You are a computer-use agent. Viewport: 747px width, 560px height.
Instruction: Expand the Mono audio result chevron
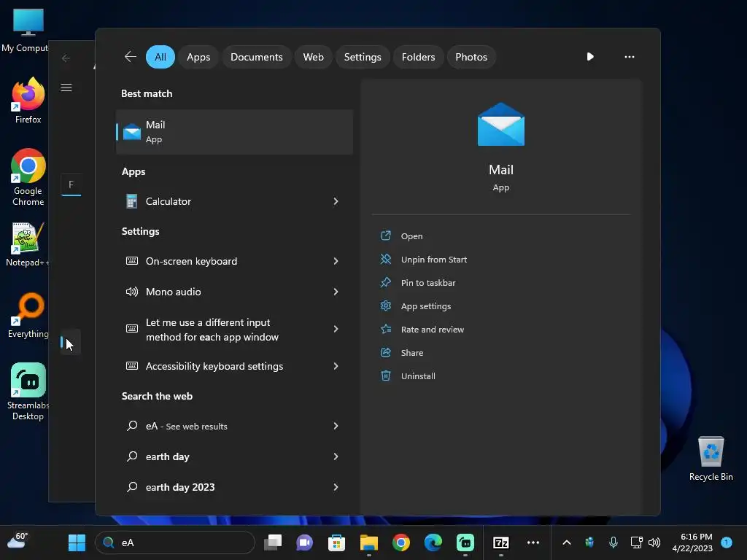pos(336,292)
